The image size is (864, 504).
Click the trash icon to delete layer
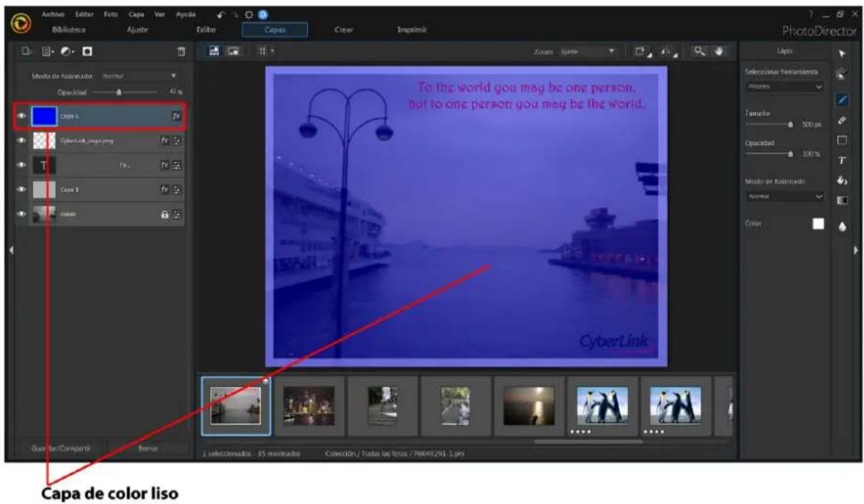pyautogui.click(x=180, y=52)
